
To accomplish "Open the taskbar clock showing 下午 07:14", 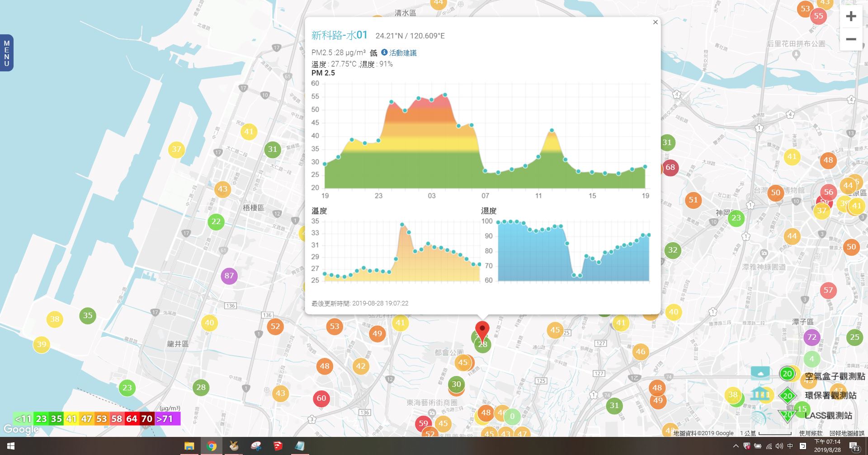I will 827,446.
